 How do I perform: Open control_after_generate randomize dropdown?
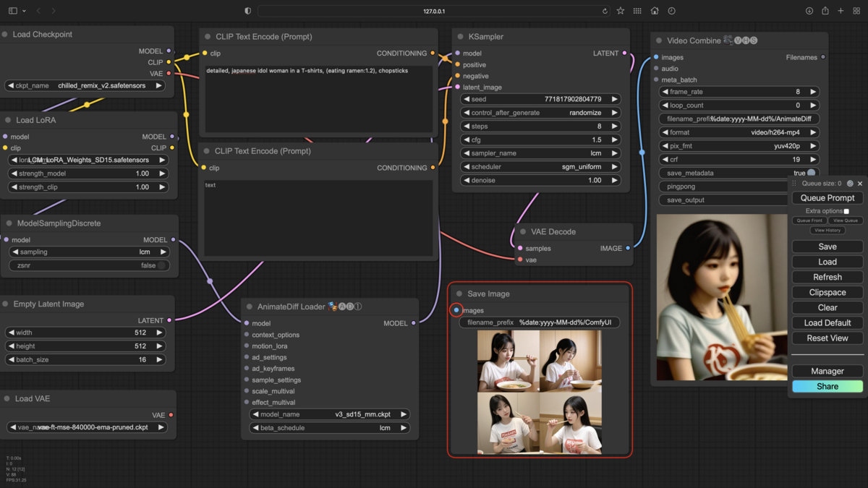pyautogui.click(x=540, y=113)
